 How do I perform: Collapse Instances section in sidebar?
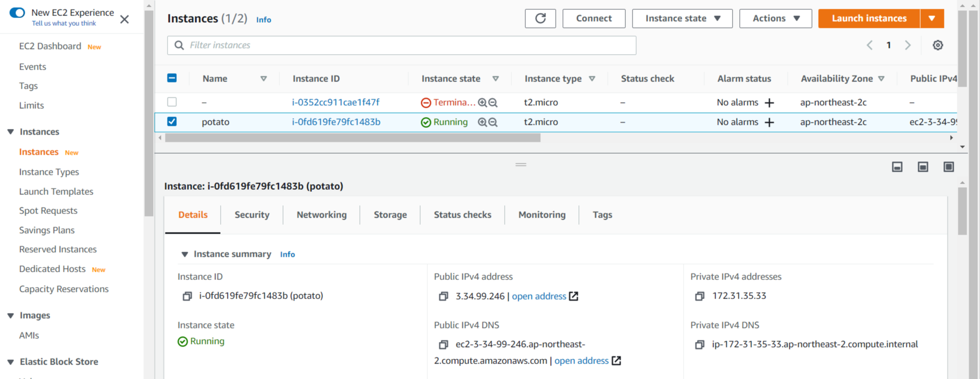[x=10, y=132]
